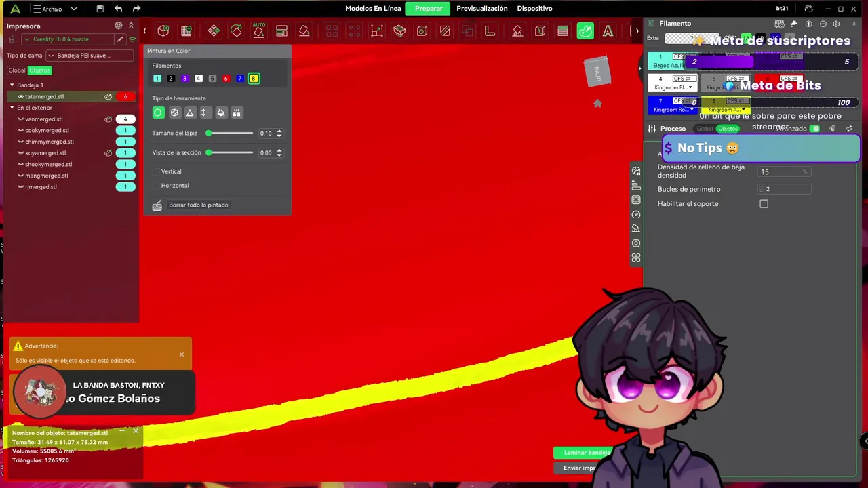Toggle the Color painting palette tool

coord(585,30)
